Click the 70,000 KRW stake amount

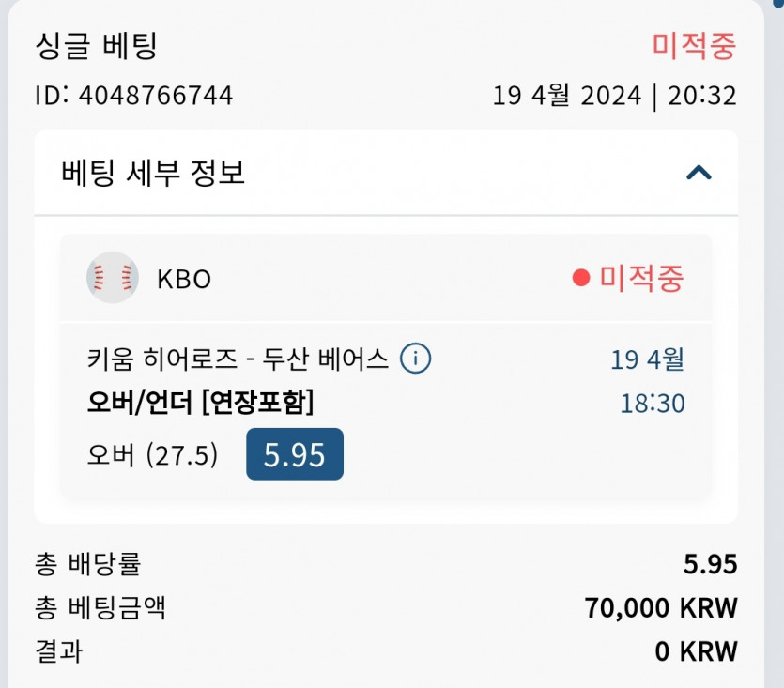tap(661, 608)
